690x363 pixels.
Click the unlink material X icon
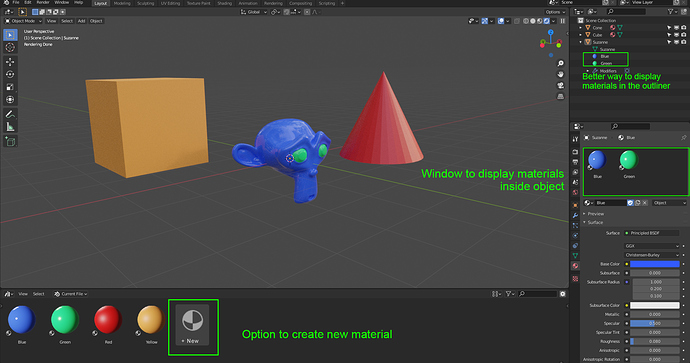[x=645, y=203]
